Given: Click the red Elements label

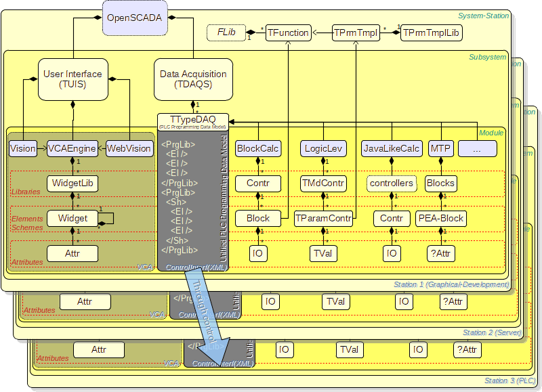Looking at the screenshot, I should point(27,219).
